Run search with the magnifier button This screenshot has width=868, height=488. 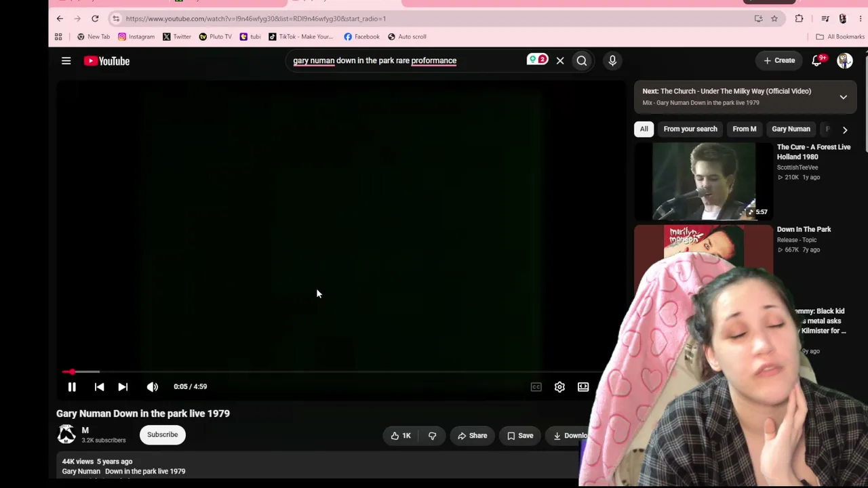[x=582, y=61]
